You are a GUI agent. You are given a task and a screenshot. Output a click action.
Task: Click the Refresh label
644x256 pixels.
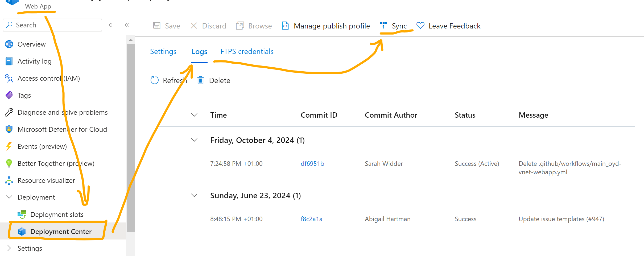175,80
